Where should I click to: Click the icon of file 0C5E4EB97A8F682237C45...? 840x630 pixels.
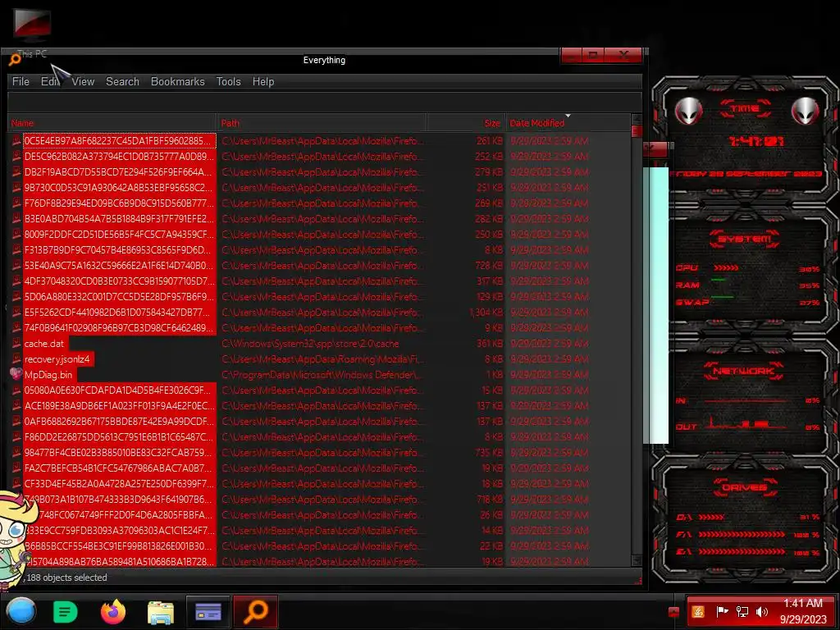pyautogui.click(x=16, y=141)
